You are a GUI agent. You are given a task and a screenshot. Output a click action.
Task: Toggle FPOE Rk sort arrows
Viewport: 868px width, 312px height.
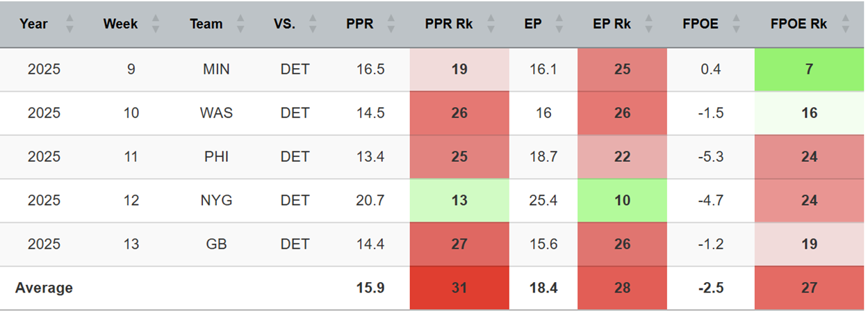[x=845, y=24]
